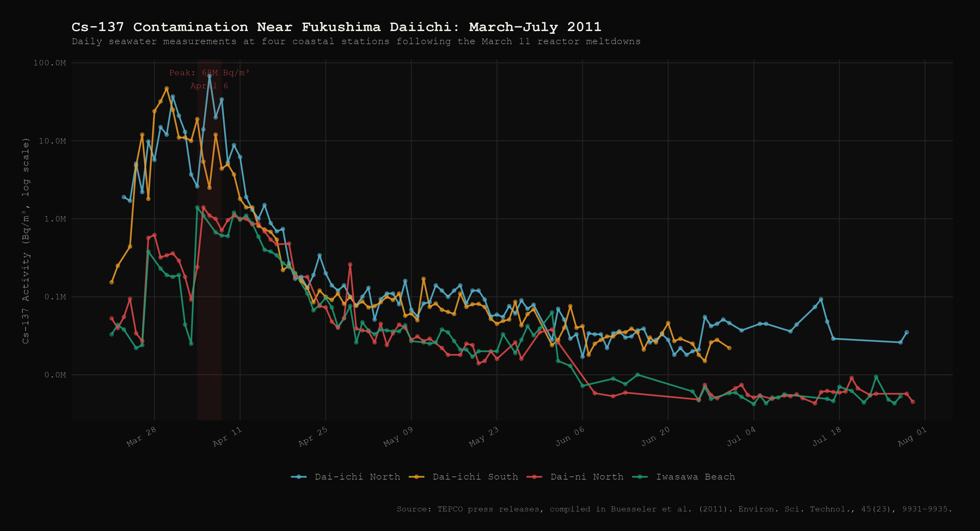Click the April 6 annotation text

[209, 86]
